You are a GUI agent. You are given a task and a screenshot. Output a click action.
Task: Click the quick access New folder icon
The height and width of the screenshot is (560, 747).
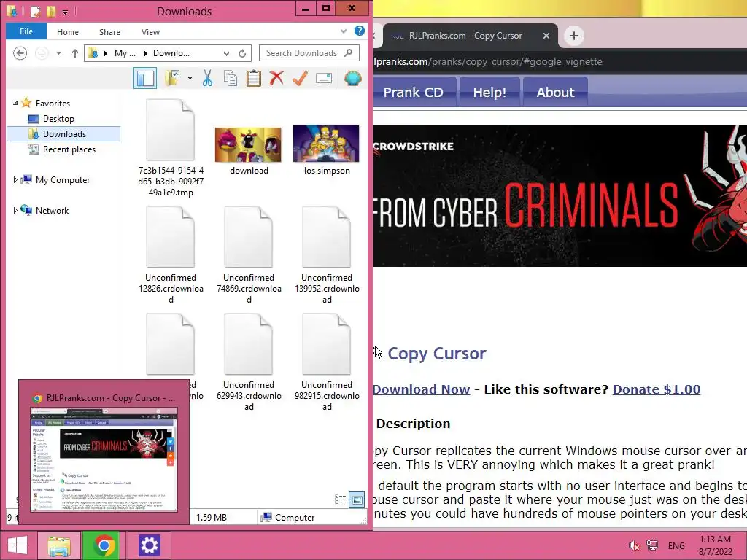click(51, 11)
